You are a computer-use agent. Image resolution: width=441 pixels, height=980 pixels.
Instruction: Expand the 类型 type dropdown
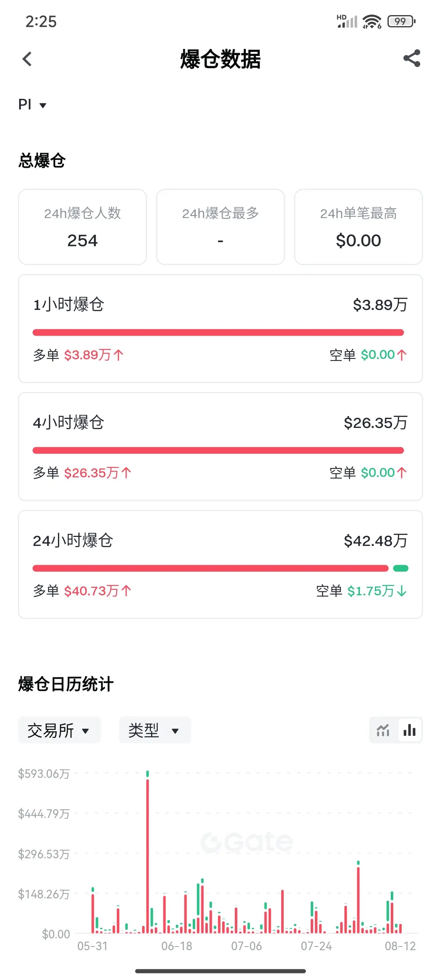155,730
